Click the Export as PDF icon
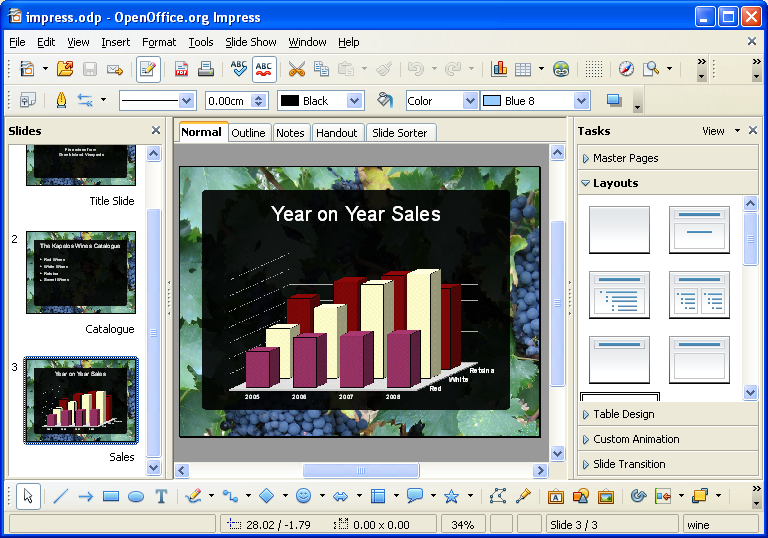768x538 pixels. point(182,69)
